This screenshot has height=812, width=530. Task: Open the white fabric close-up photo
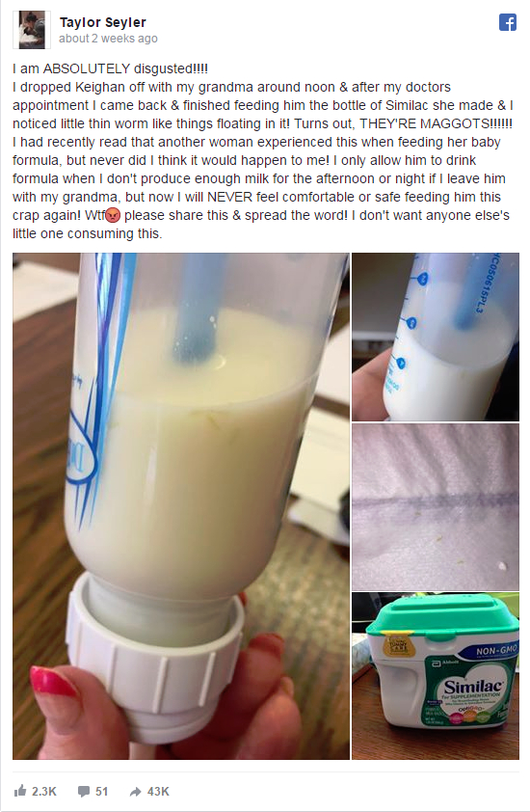436,507
